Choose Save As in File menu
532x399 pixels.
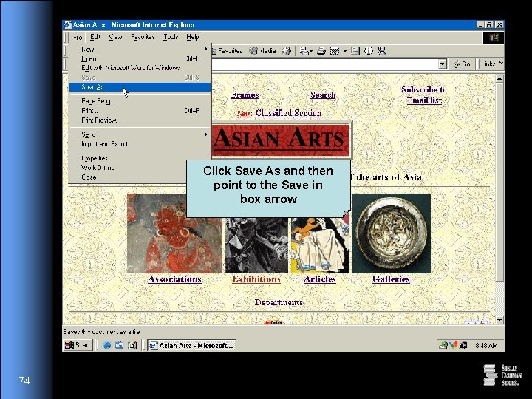[140, 87]
